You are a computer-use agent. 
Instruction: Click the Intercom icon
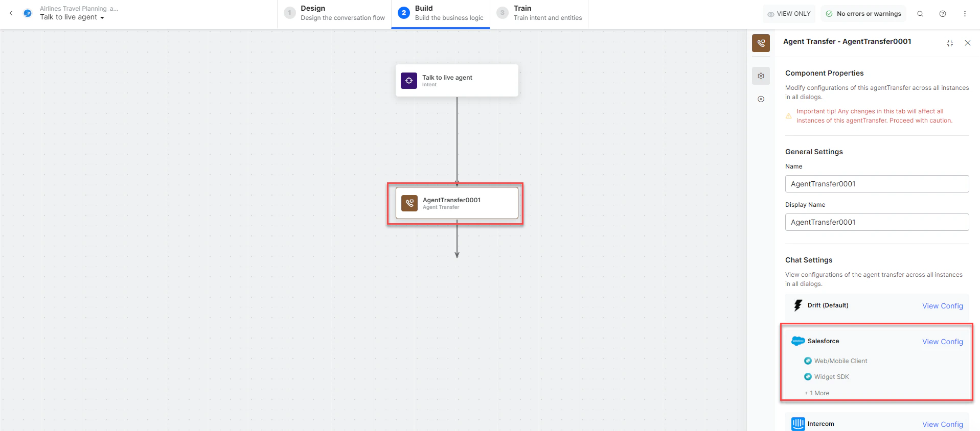coord(798,424)
